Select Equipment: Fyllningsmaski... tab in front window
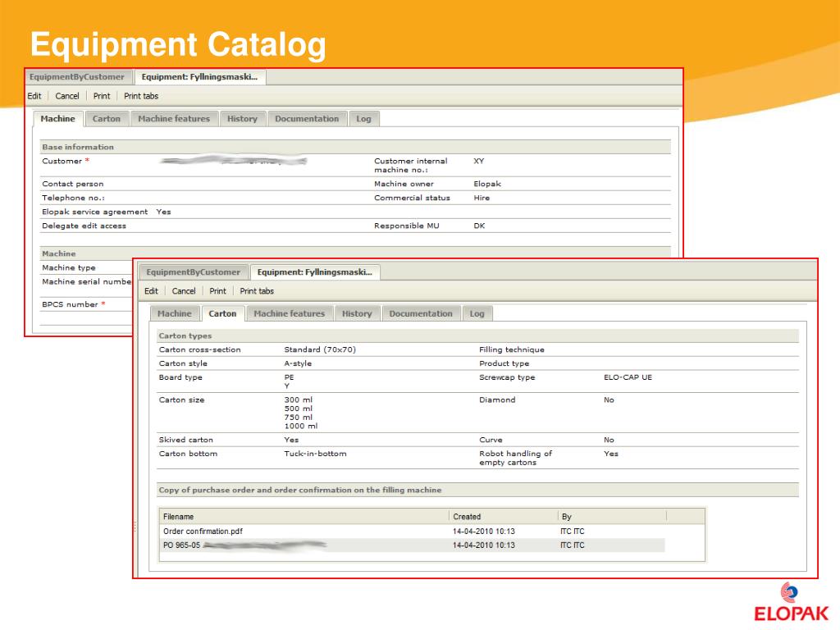Image resolution: width=840 pixels, height=630 pixels. 315,272
